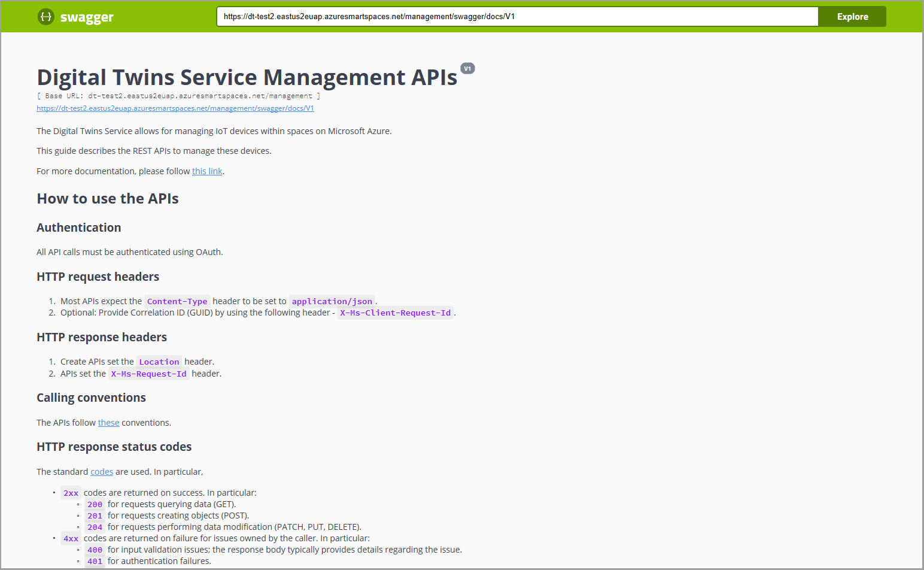Click the swagger brand name text

tap(87, 17)
